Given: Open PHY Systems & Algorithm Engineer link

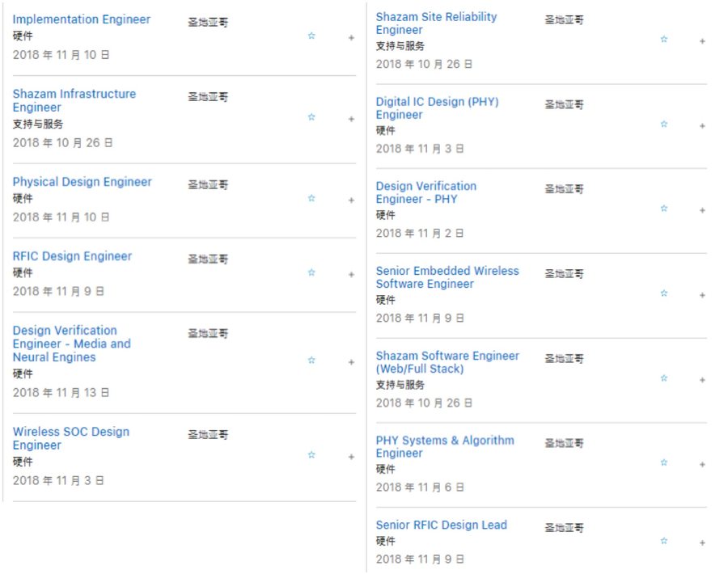Looking at the screenshot, I should 445,446.
